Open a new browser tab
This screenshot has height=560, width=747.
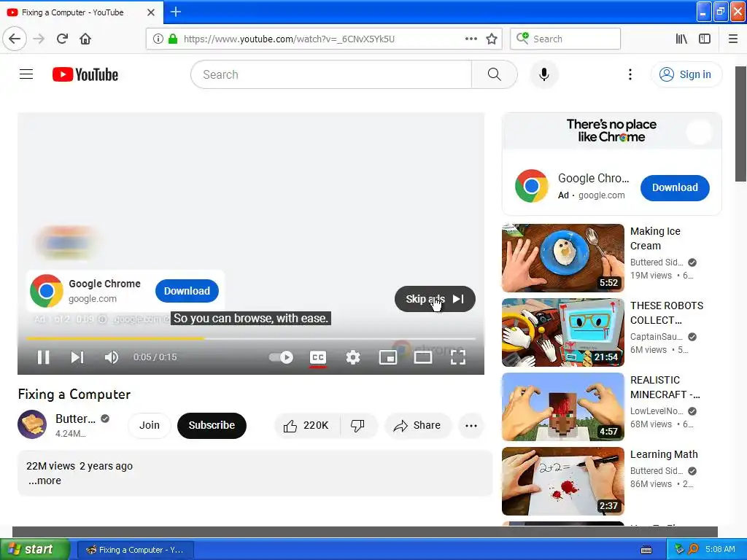pyautogui.click(x=175, y=12)
